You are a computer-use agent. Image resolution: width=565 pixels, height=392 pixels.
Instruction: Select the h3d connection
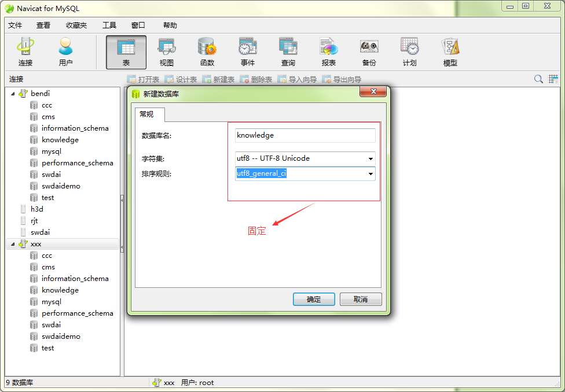click(36, 209)
